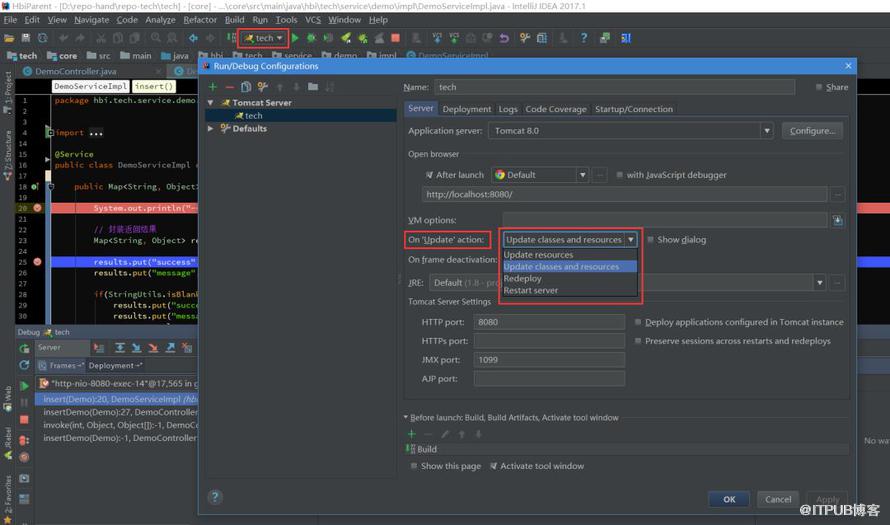This screenshot has height=525, width=890.
Task: Add new configuration with green plus icon
Action: (213, 87)
